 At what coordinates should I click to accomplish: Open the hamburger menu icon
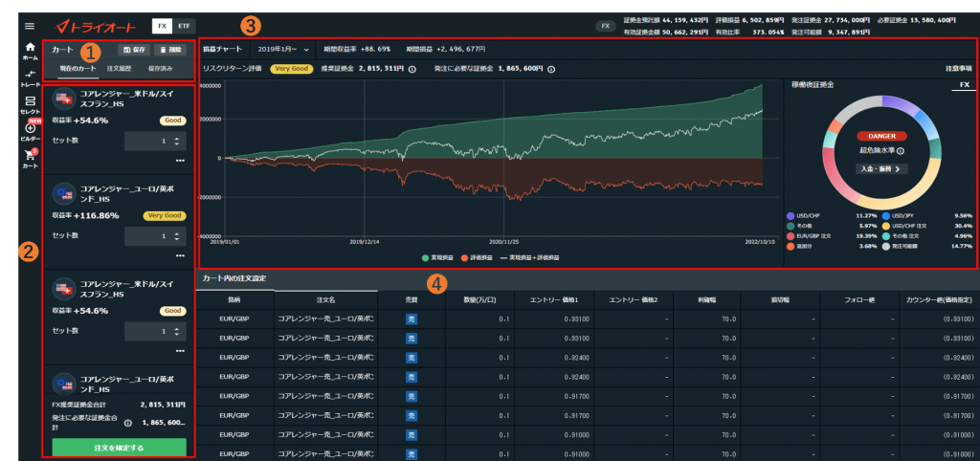[30, 26]
